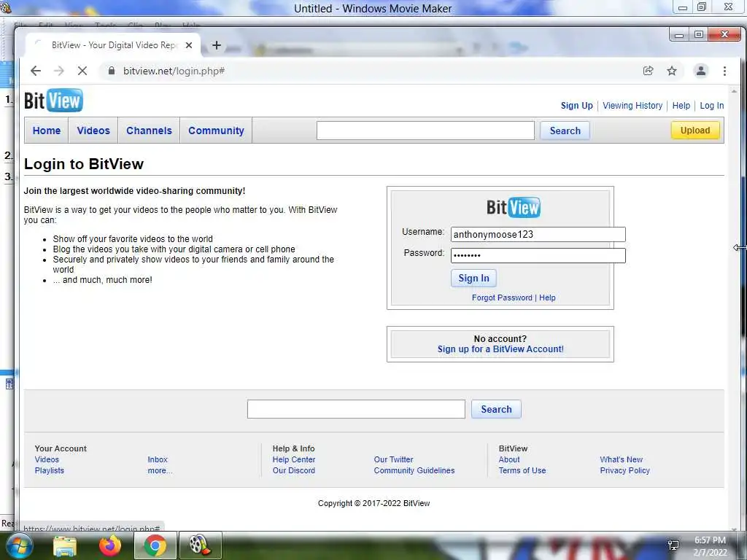Click the Sign Up link in header
This screenshot has width=747, height=560.
coord(576,106)
